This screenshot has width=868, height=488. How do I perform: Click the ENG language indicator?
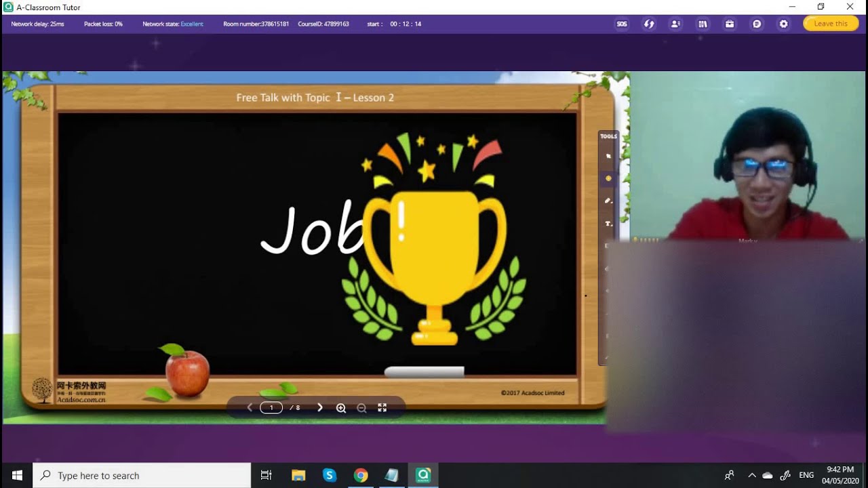pos(806,475)
